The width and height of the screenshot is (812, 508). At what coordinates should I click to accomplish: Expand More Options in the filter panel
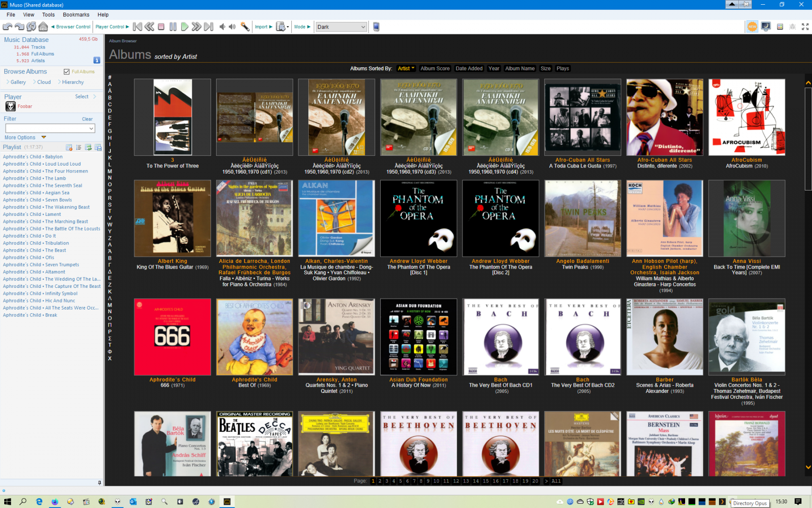25,137
